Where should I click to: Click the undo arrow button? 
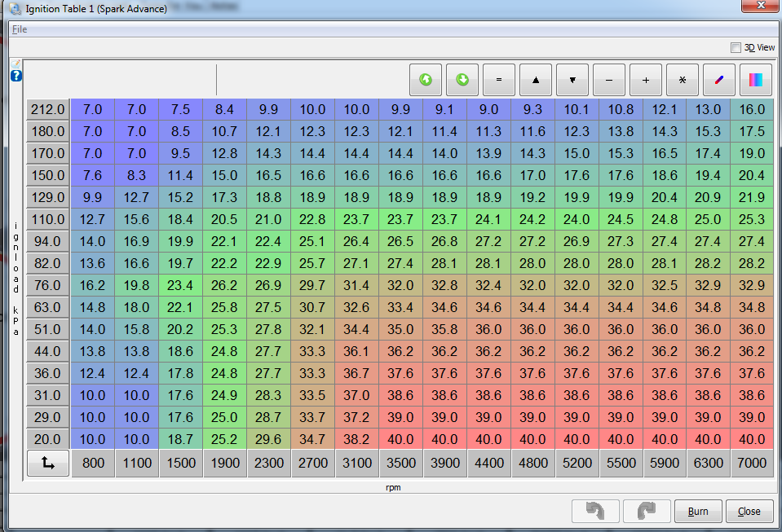[596, 512]
